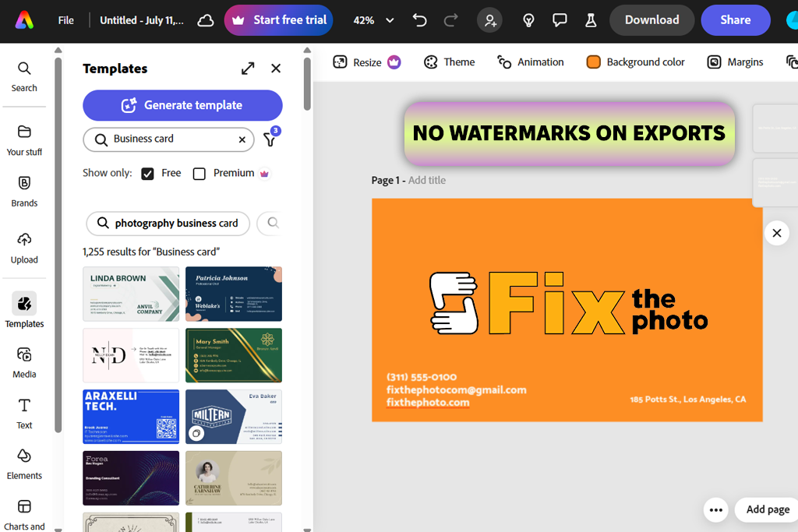Click the Templates panel vertical scrollbar
The width and height of the screenshot is (798, 532).
click(x=307, y=84)
